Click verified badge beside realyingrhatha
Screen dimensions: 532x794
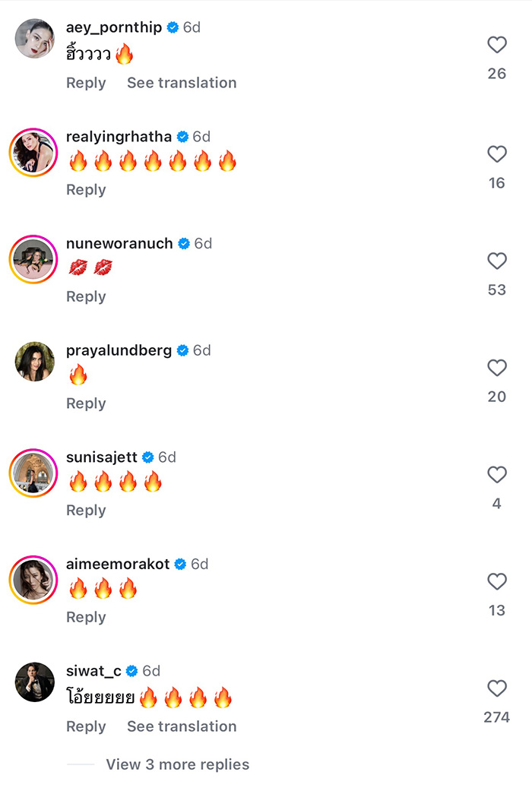coord(182,137)
